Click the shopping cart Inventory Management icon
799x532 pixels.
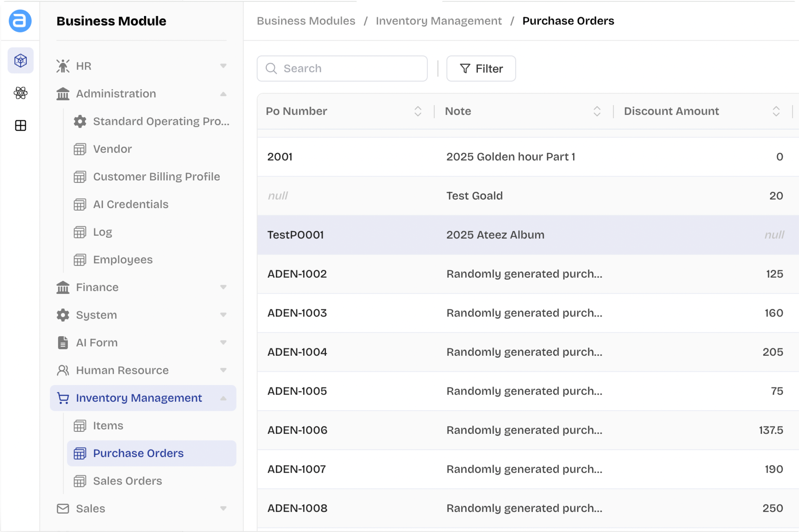(x=63, y=398)
